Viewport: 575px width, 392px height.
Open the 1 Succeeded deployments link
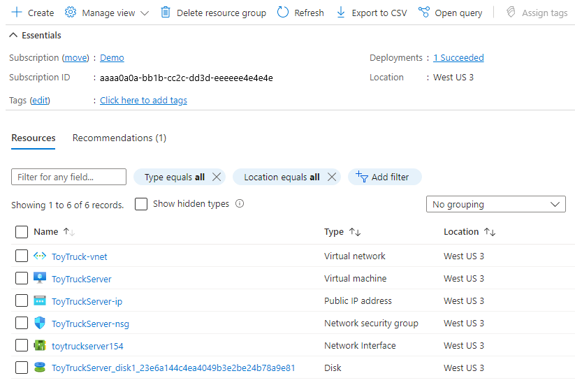(x=458, y=57)
